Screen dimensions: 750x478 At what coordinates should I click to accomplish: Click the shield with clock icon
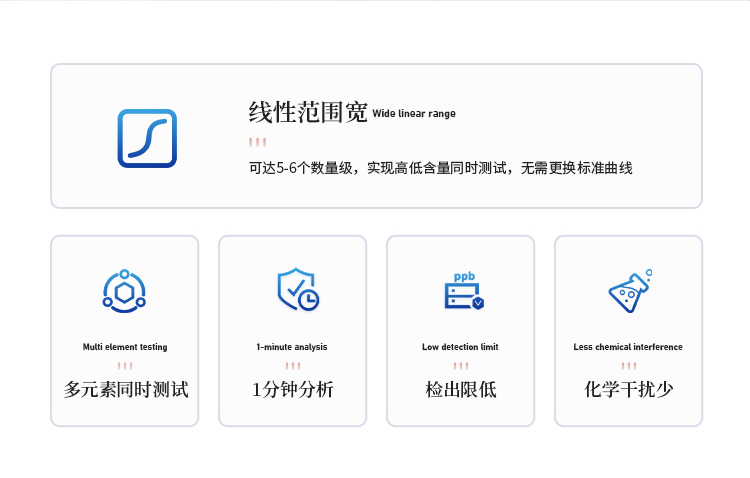click(297, 290)
